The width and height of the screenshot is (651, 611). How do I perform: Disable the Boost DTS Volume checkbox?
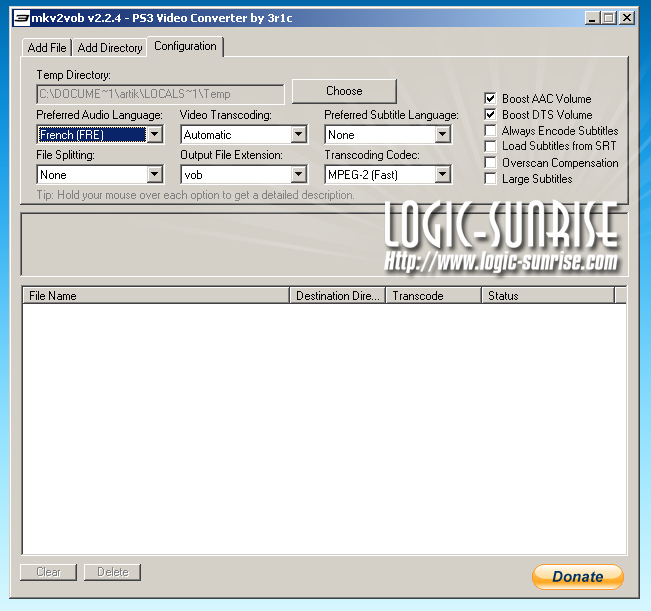(x=490, y=115)
